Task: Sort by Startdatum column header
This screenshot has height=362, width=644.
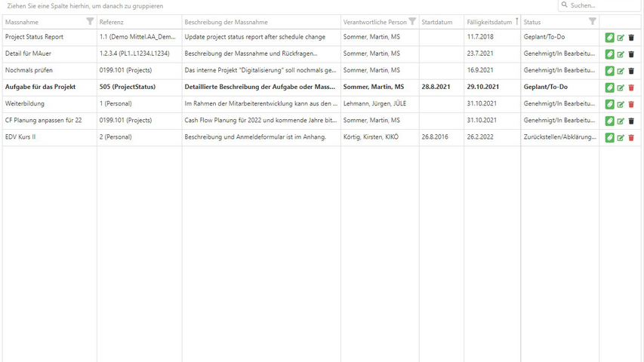Action: [x=437, y=22]
